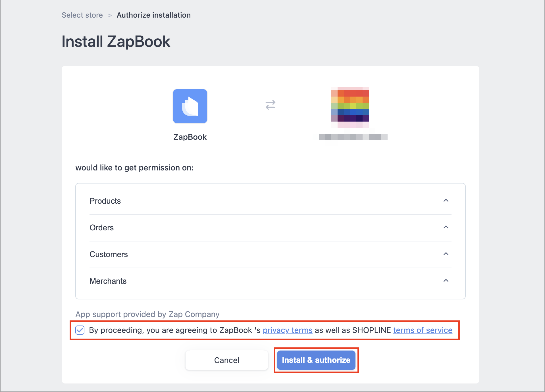Collapse the Products permission chevron
The image size is (545, 392).
tap(446, 201)
